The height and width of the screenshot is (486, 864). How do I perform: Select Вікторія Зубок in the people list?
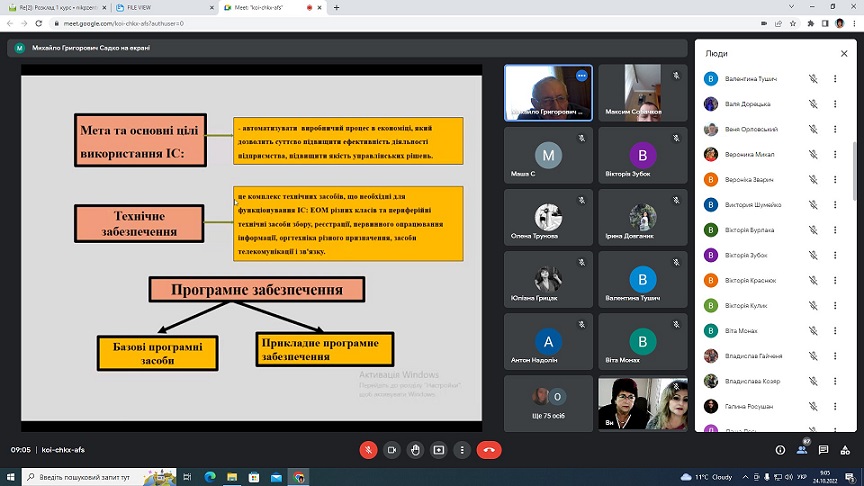point(746,255)
